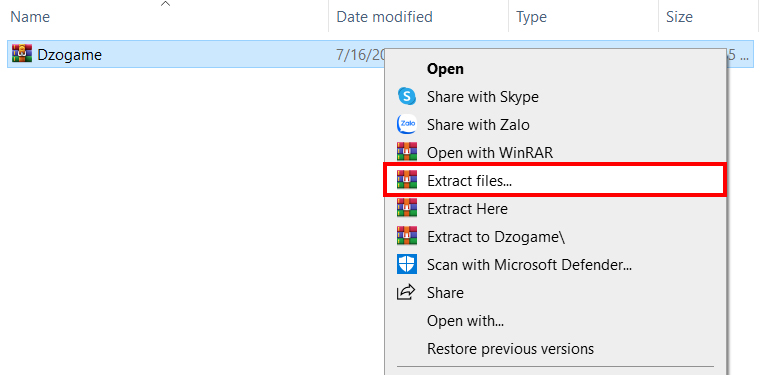Click the Share arrow icon
Viewport: 764px width, 375px height.
[x=407, y=293]
